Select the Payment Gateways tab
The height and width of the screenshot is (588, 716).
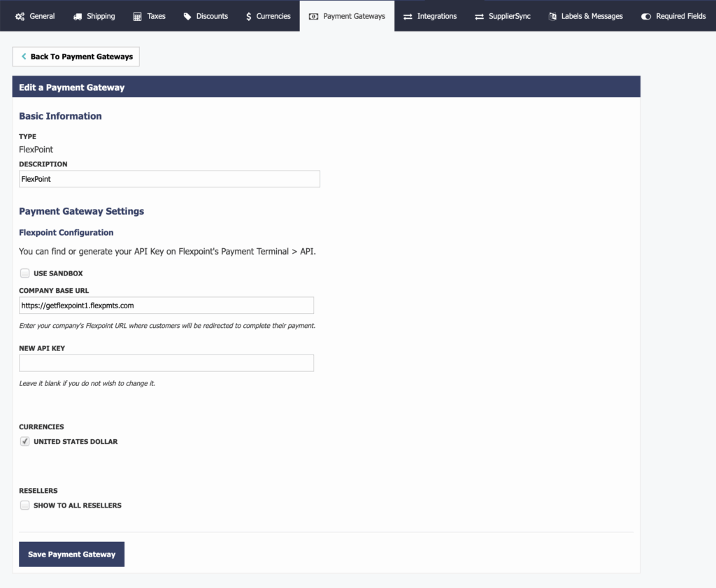(x=347, y=16)
